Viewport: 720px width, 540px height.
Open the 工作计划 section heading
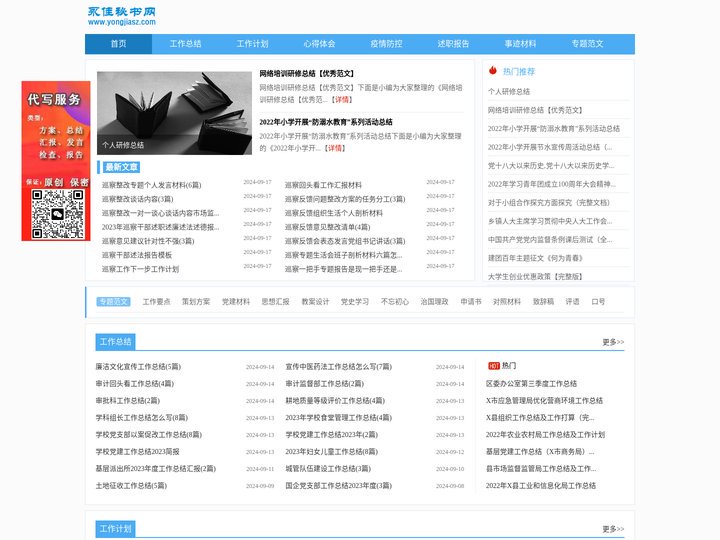pos(115,529)
